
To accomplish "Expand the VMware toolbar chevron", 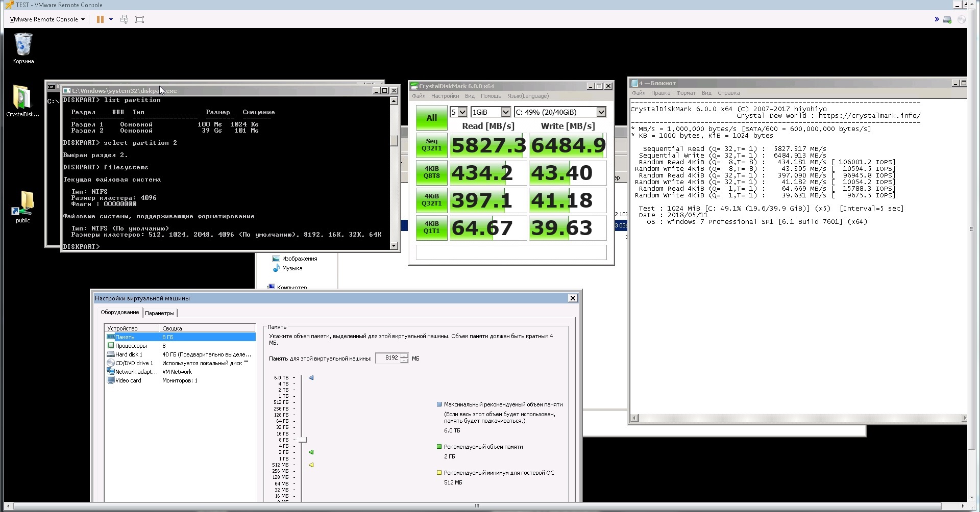I will [x=937, y=19].
